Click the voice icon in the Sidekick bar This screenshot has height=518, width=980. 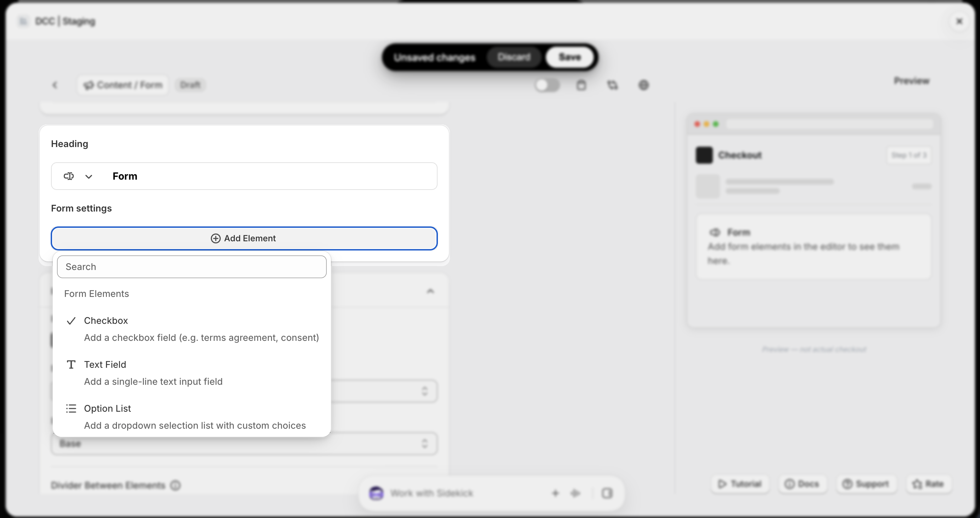(575, 493)
